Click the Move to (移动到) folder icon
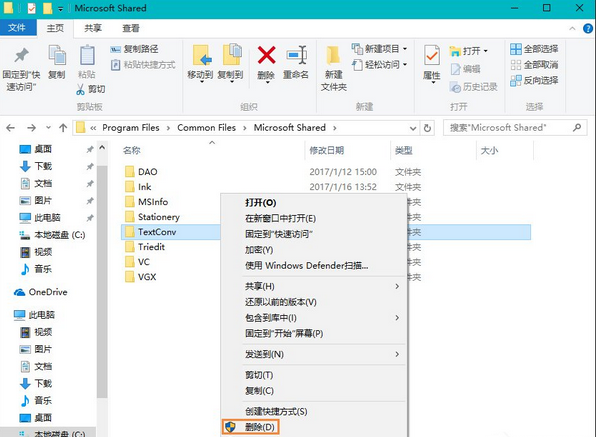This screenshot has width=597, height=437. [201, 56]
